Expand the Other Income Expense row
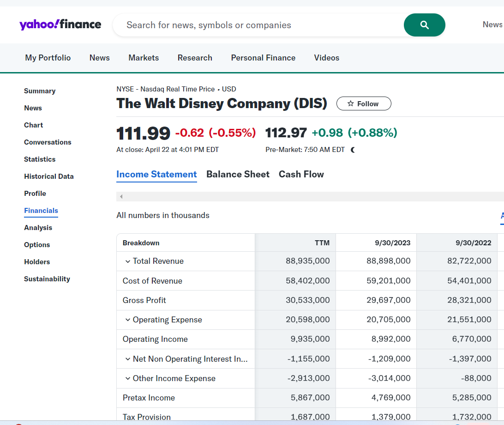504x425 pixels. tap(127, 378)
